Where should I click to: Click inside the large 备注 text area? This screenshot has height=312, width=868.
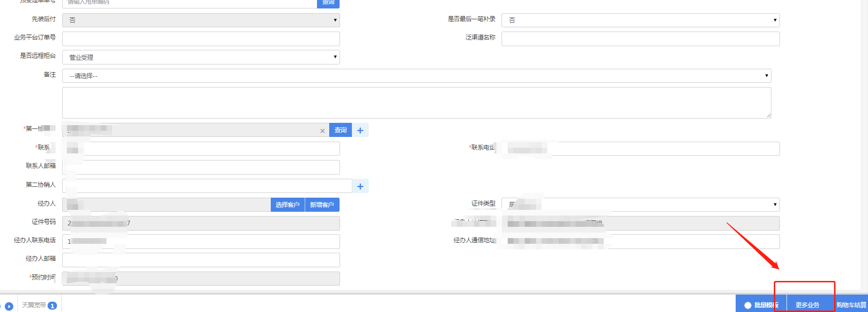click(x=416, y=103)
